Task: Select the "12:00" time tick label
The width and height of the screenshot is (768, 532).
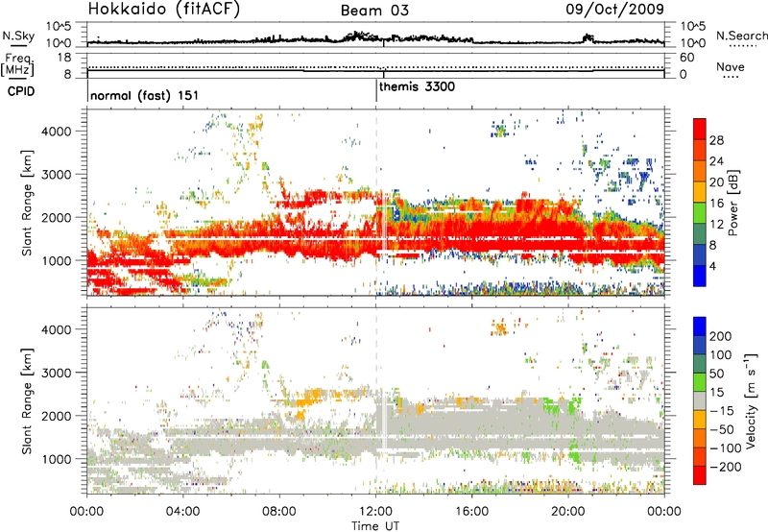Action: coord(375,512)
